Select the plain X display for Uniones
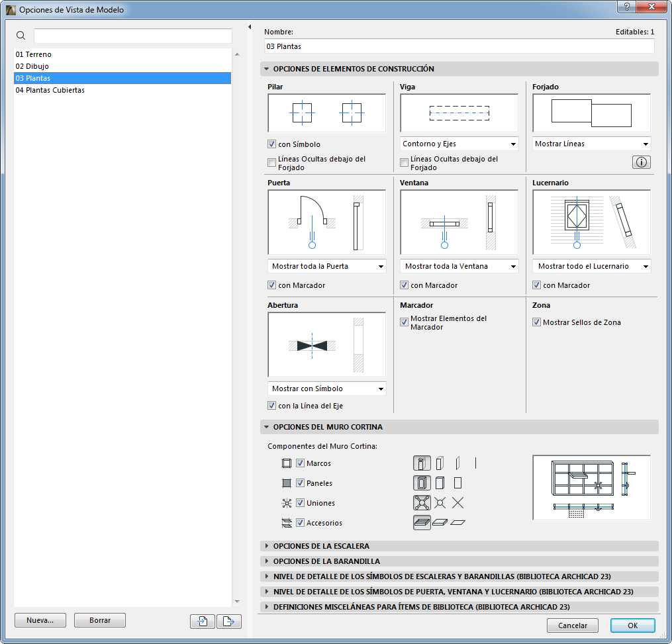The image size is (672, 644). tap(458, 502)
